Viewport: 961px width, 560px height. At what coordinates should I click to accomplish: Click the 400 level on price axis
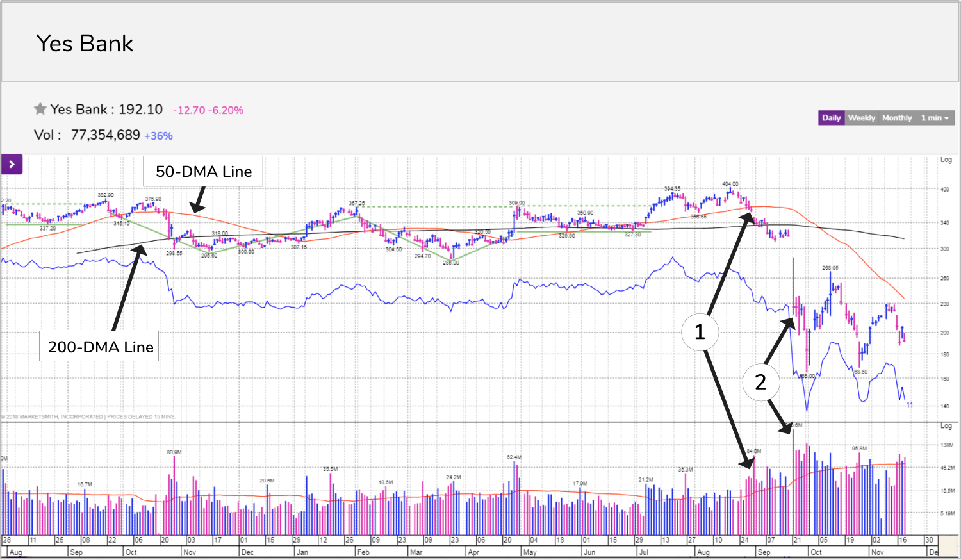(944, 190)
